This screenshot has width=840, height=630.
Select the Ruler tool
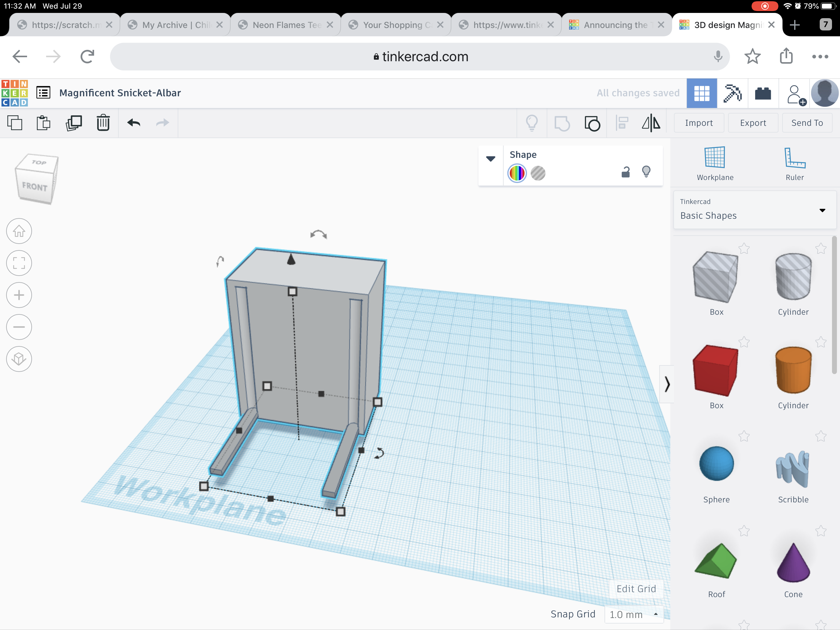(795, 163)
